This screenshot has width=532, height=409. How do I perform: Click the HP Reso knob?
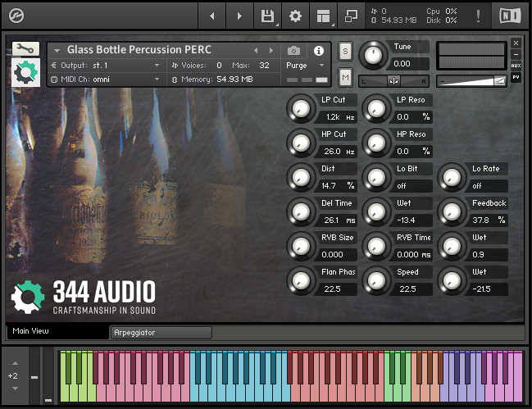376,143
